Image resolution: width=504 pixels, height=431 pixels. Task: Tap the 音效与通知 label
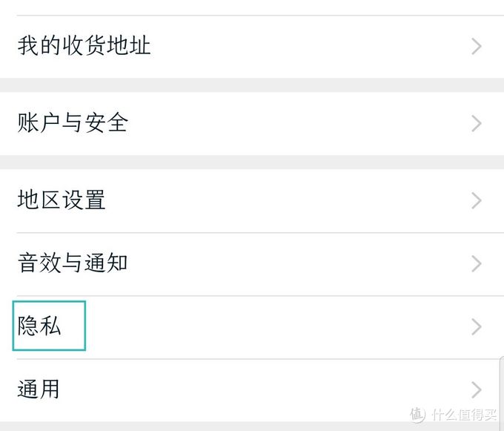click(x=73, y=263)
